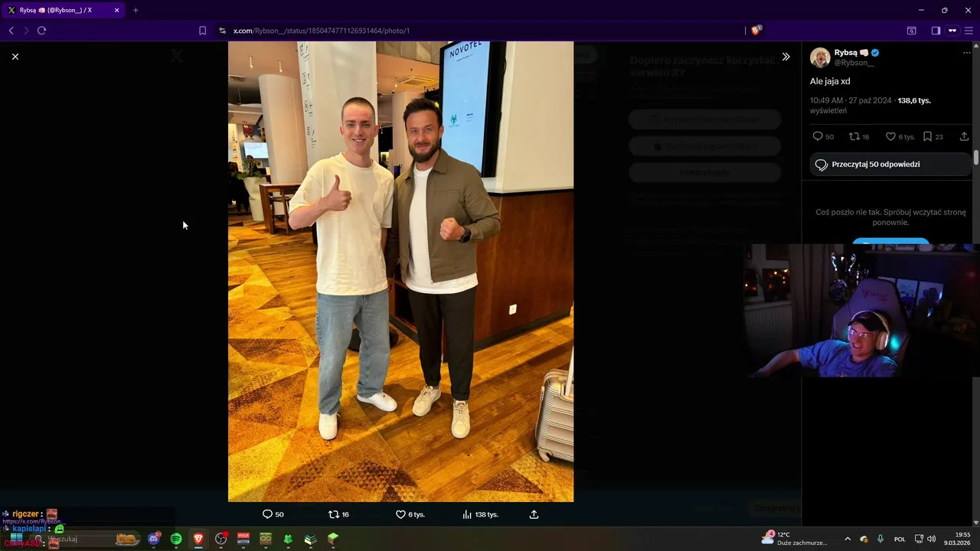Click the network icon in system tray
This screenshot has width=980, height=551.
pyautogui.click(x=919, y=539)
